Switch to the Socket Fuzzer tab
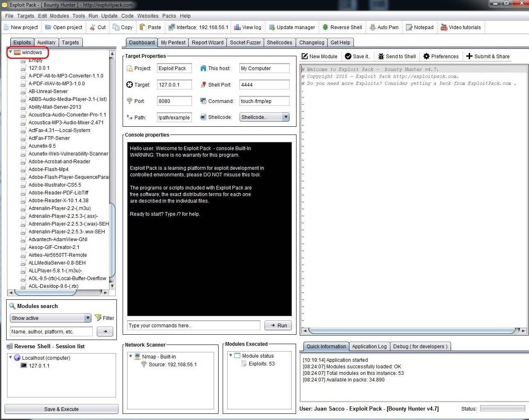The height and width of the screenshot is (420, 529). (x=245, y=43)
